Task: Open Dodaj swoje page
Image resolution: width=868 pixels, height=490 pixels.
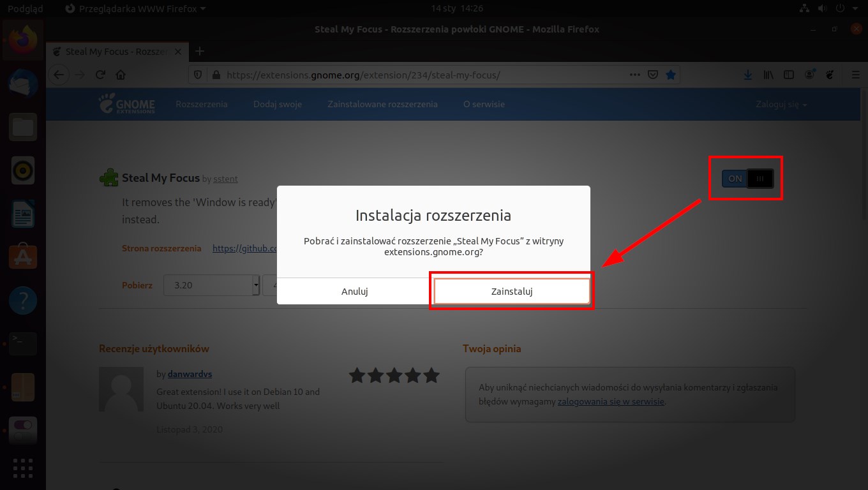Action: pos(278,104)
